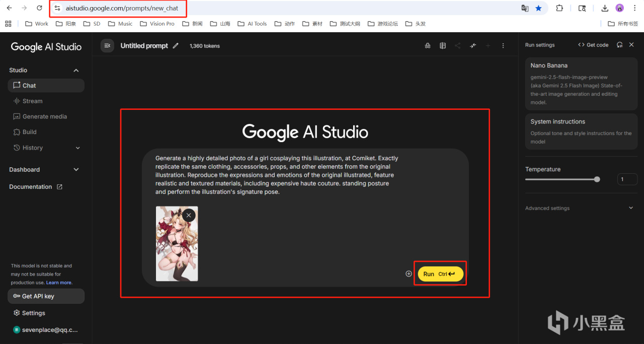The width and height of the screenshot is (644, 344).
Task: Go back to the previous page
Action: coord(9,8)
